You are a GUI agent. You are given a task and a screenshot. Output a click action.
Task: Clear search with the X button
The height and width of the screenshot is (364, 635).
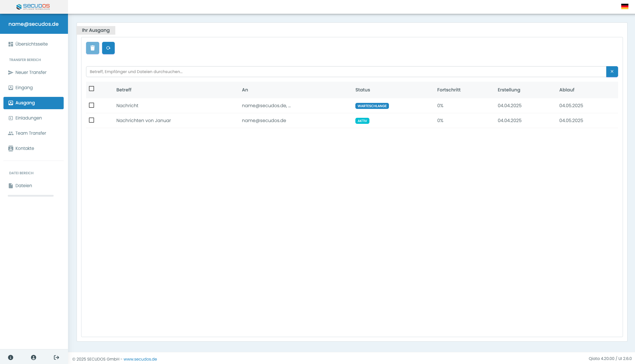[x=612, y=72]
